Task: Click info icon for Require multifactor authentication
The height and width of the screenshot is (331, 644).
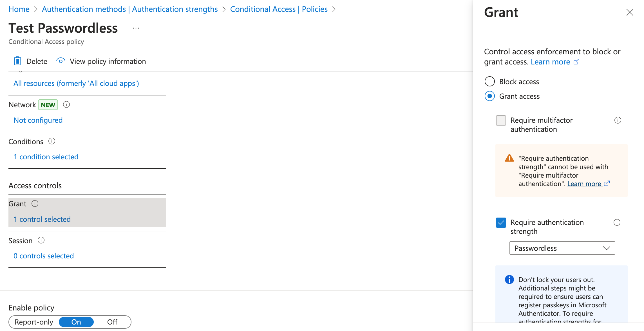Action: tap(618, 120)
